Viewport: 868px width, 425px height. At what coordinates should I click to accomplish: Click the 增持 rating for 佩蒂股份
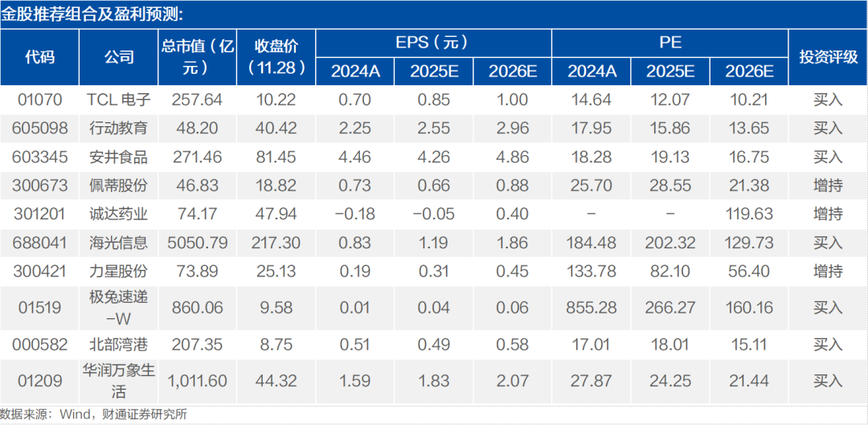click(828, 186)
